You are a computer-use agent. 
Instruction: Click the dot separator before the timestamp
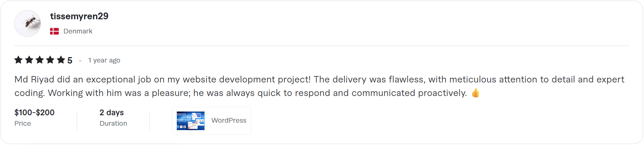click(80, 61)
